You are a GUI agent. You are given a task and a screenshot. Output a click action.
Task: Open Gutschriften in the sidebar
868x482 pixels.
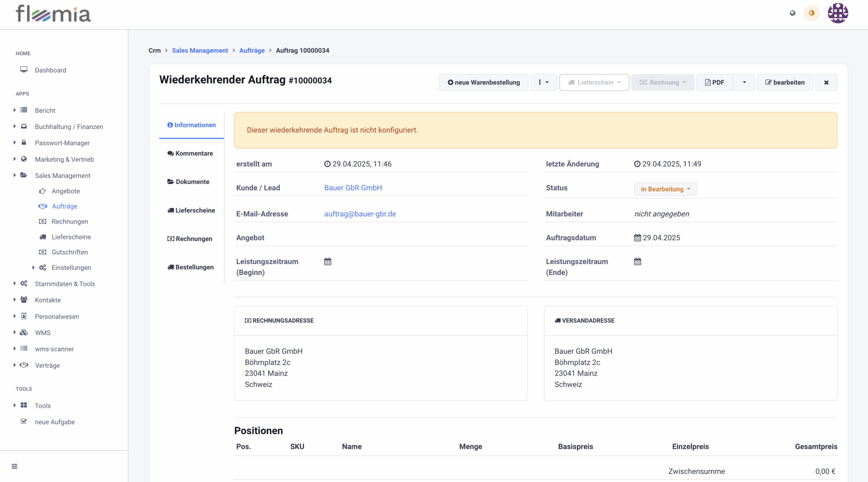(x=70, y=252)
